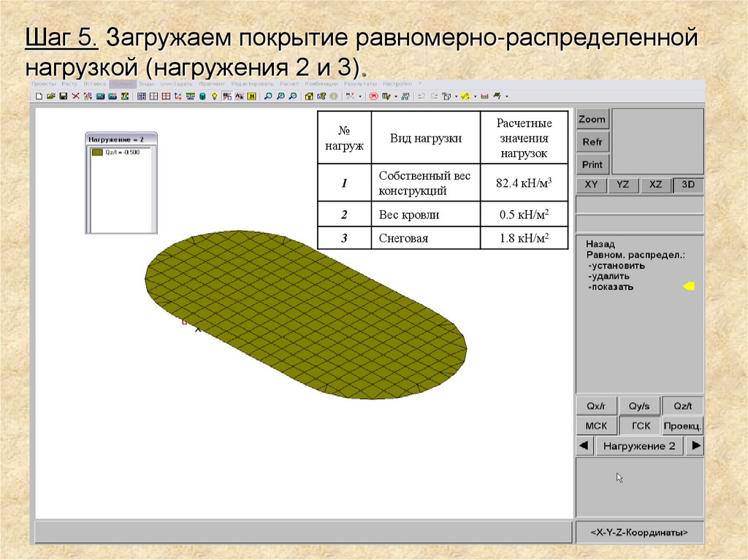This screenshot has height=560, width=748.
Task: Toggle the XY view plane button
Action: coord(591,185)
